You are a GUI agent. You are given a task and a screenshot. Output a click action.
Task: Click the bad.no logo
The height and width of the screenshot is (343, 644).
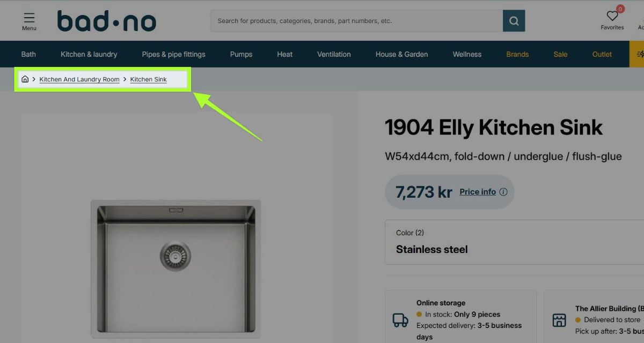point(107,21)
